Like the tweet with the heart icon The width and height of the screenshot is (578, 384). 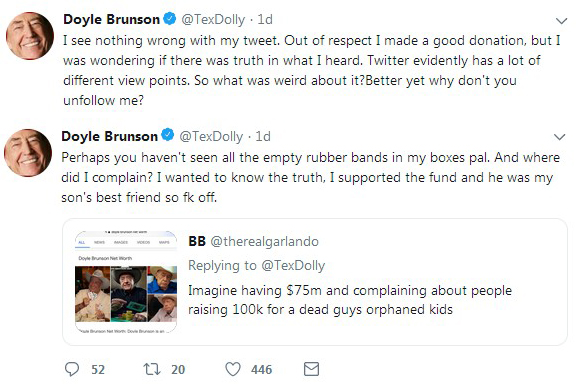233,369
